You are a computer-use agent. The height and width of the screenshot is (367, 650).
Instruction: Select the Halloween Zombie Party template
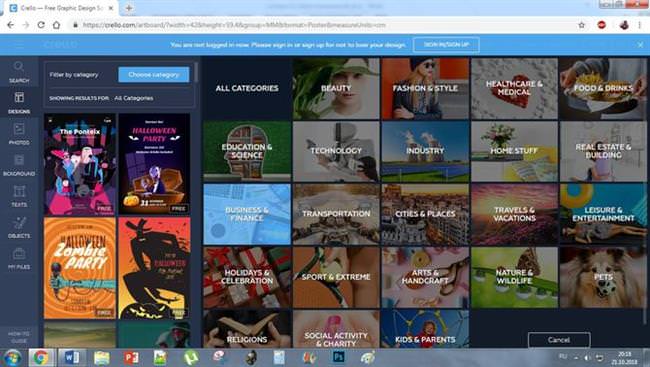pyautogui.click(x=80, y=268)
